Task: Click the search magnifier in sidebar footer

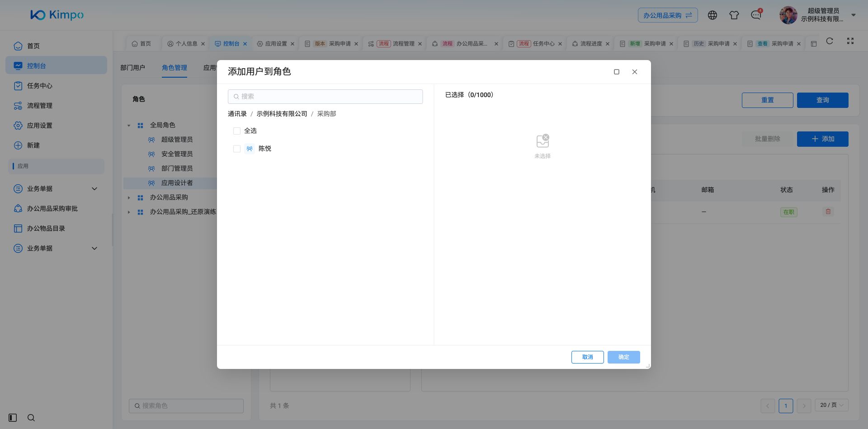Action: [31, 418]
